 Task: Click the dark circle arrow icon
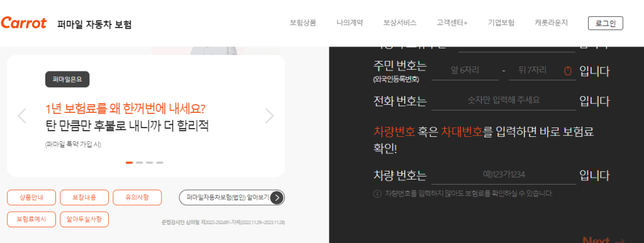click(x=277, y=198)
